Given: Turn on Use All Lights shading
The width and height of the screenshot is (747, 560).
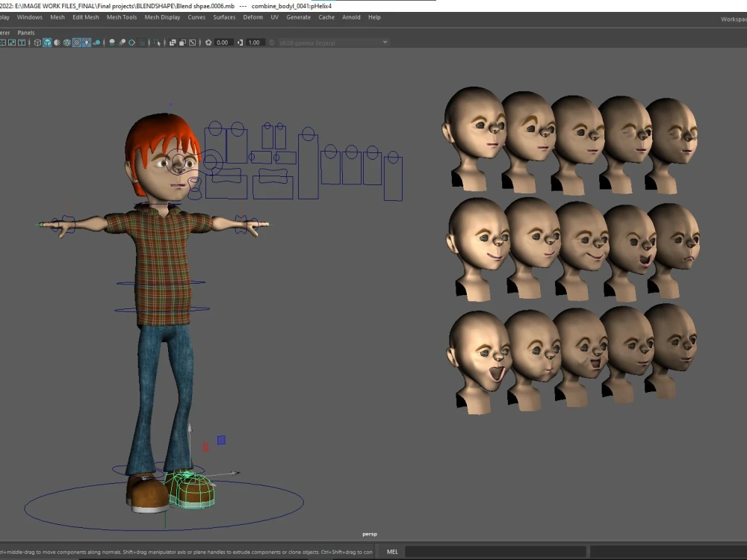Looking at the screenshot, I should pos(86,43).
